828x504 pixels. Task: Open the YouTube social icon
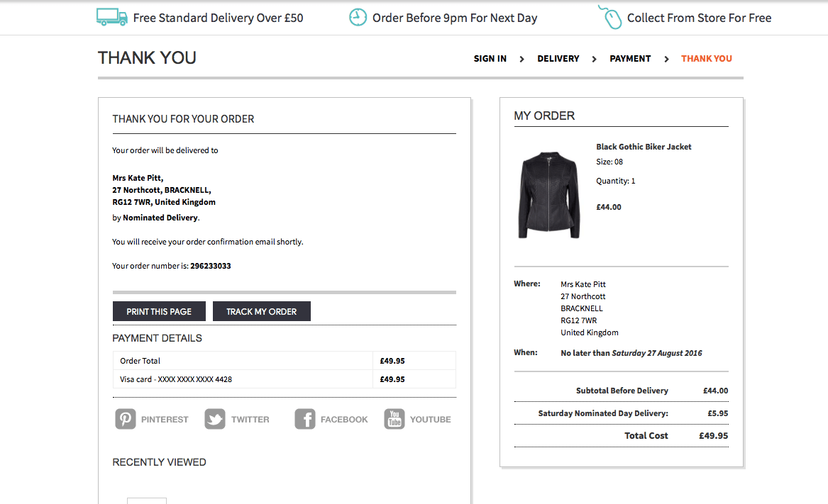tap(394, 419)
